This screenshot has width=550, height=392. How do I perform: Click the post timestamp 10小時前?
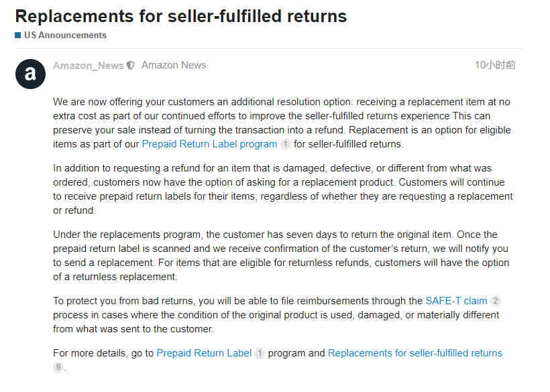[x=495, y=65]
